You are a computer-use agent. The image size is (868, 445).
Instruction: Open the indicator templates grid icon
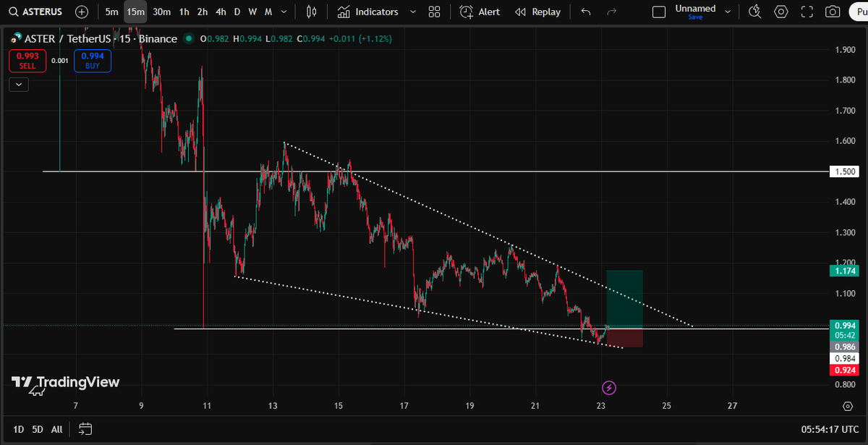pos(434,12)
